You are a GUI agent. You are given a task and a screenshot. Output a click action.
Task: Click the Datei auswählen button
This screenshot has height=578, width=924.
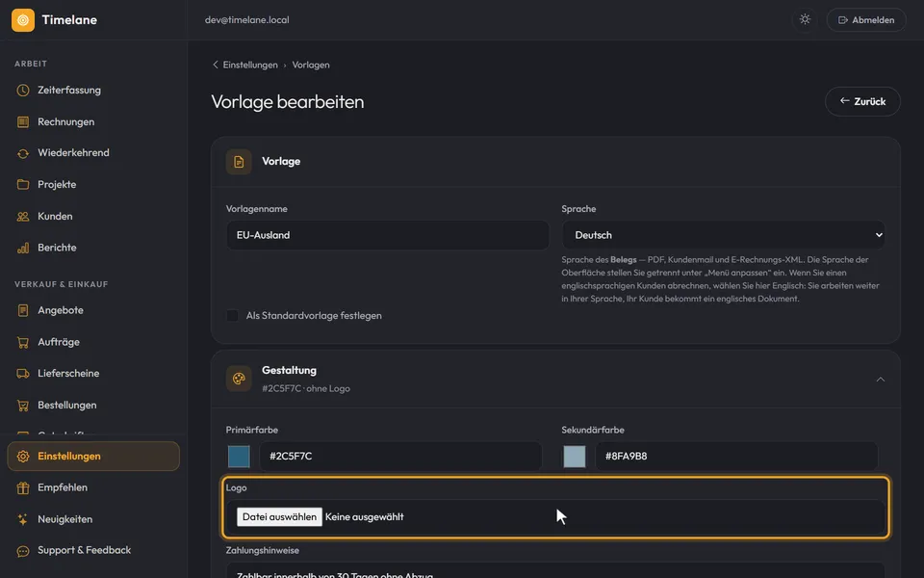coord(279,516)
